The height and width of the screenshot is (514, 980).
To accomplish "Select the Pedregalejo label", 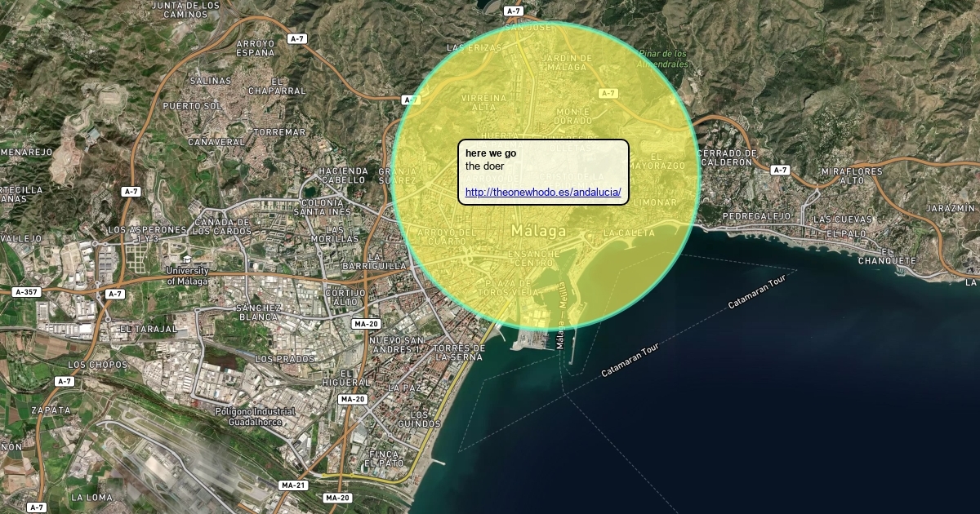I will 758,216.
